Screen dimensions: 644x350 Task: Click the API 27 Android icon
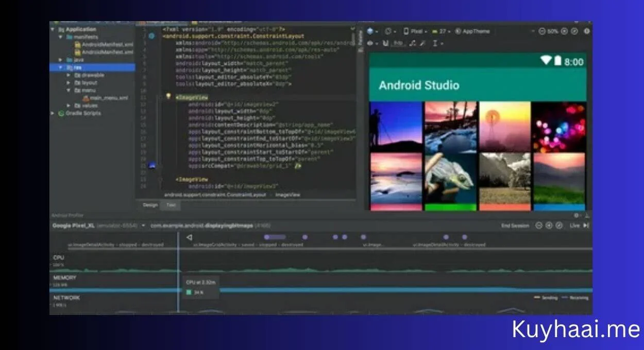(435, 31)
